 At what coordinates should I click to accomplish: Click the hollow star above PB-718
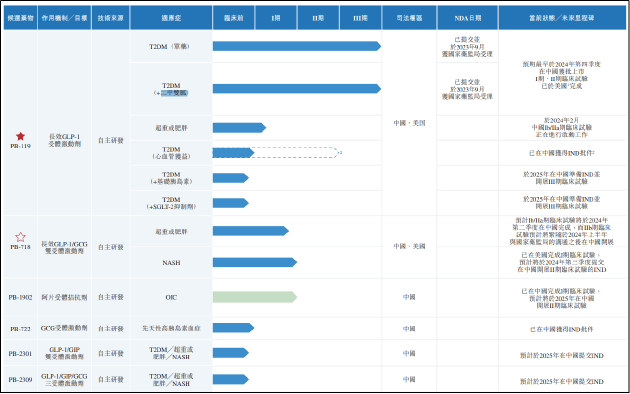(x=20, y=237)
